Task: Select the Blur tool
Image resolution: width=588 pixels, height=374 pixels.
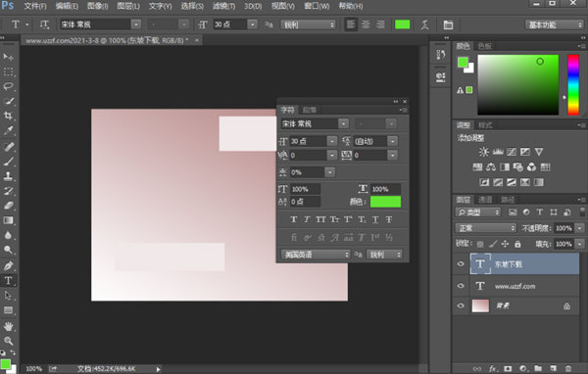Action: (8, 235)
